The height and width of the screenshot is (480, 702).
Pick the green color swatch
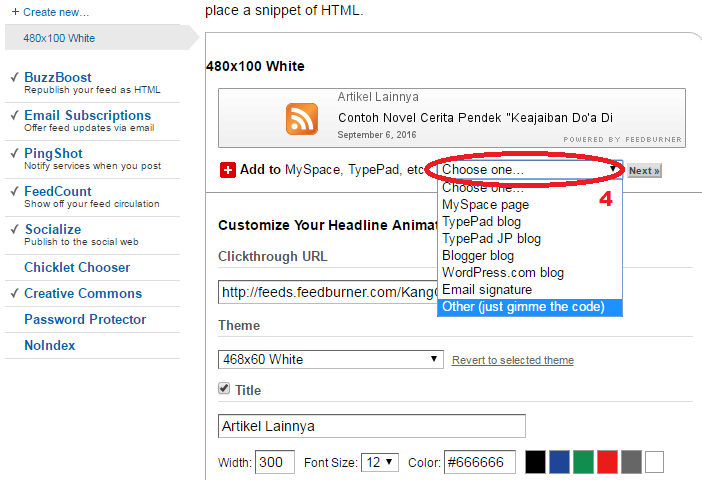pos(583,462)
